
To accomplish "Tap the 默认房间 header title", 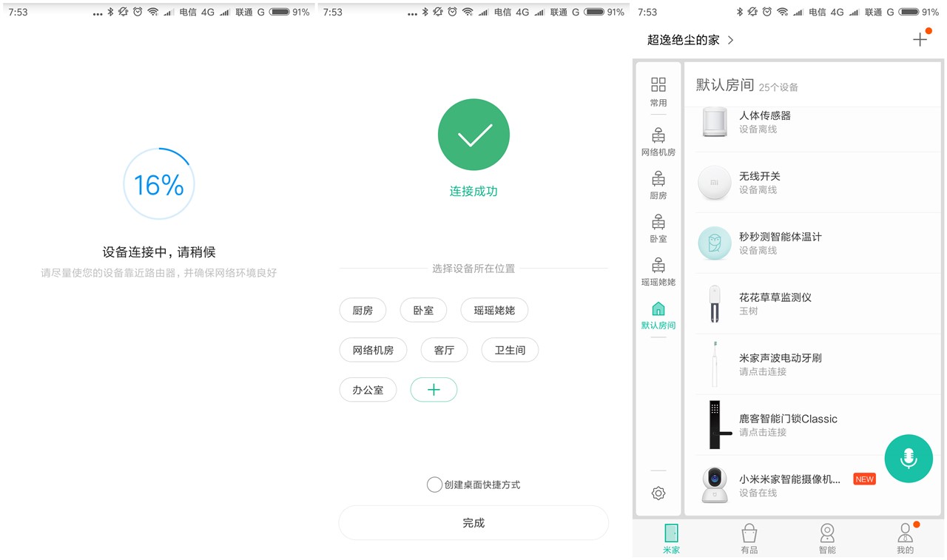I will pos(725,85).
